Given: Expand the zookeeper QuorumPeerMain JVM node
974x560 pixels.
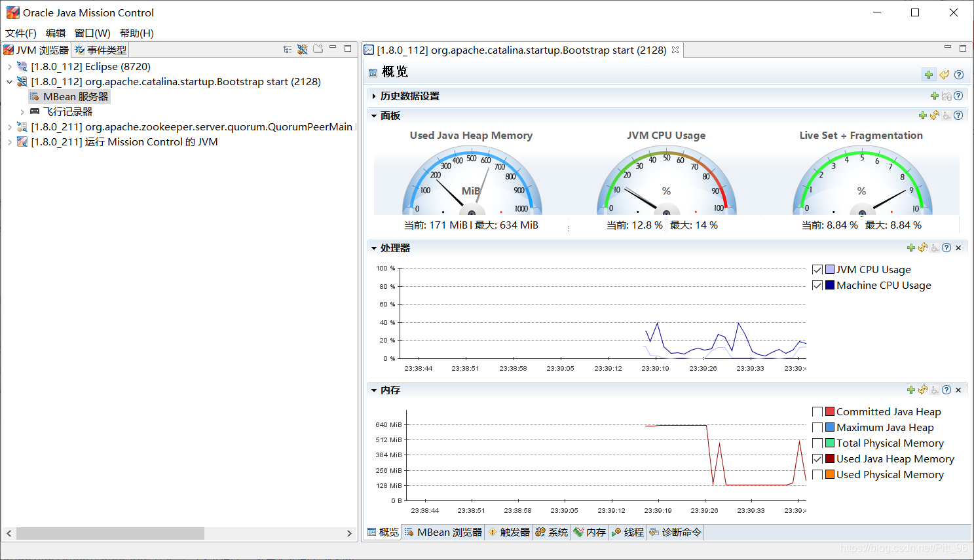Looking at the screenshot, I should point(9,127).
